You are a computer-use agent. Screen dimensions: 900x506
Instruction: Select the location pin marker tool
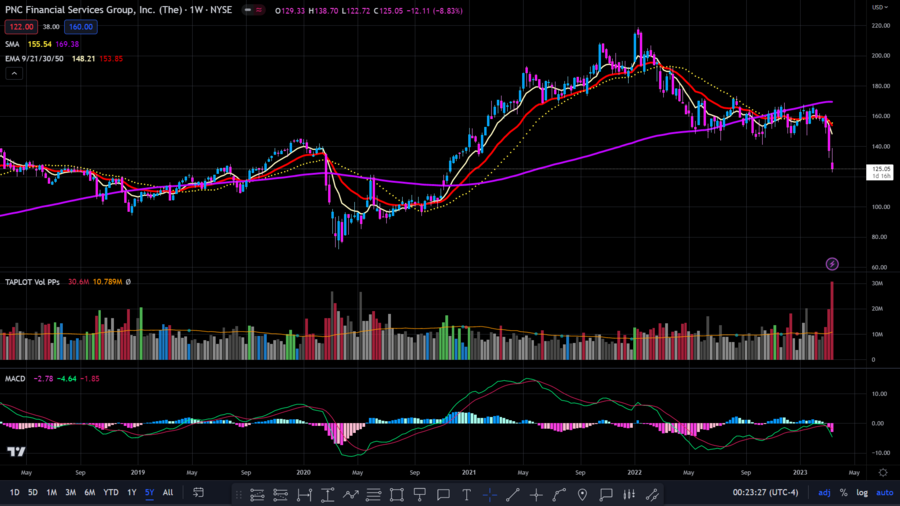coord(582,495)
